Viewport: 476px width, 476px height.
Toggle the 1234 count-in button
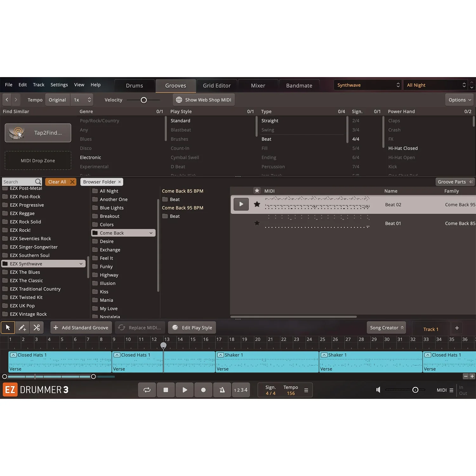pos(241,390)
